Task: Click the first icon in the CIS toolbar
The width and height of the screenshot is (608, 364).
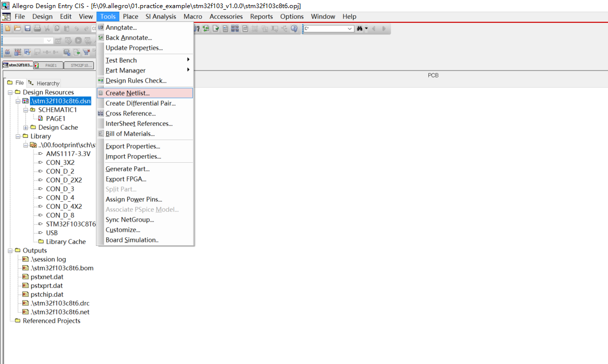Action: 8,52
